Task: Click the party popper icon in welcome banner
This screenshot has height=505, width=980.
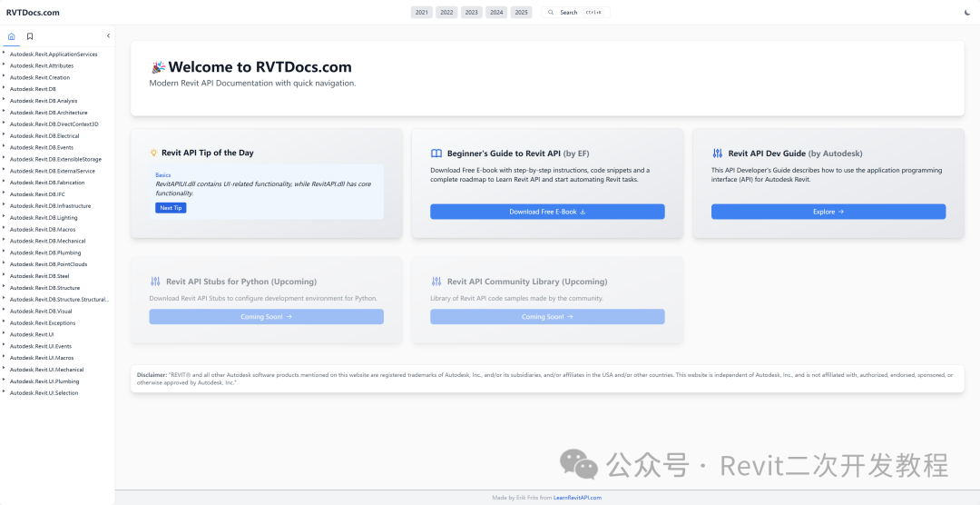Action: point(158,67)
